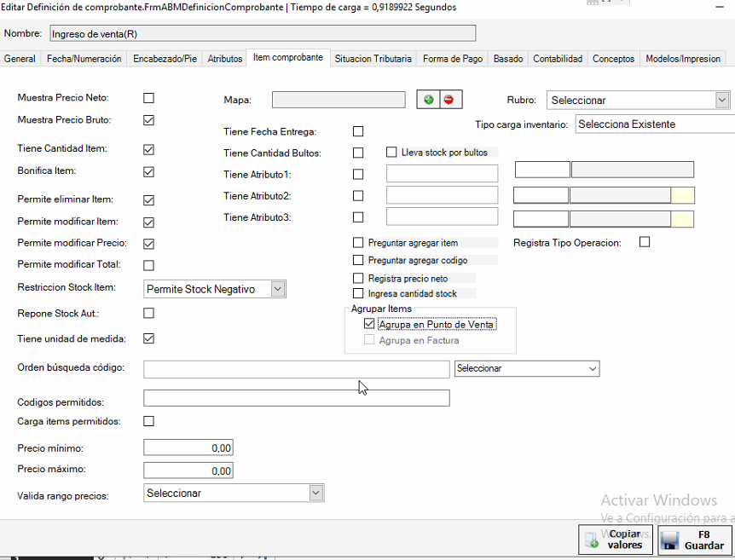Viewport: 735px width, 560px height.
Task: Open the Forma de Pago tab
Action: (453, 59)
